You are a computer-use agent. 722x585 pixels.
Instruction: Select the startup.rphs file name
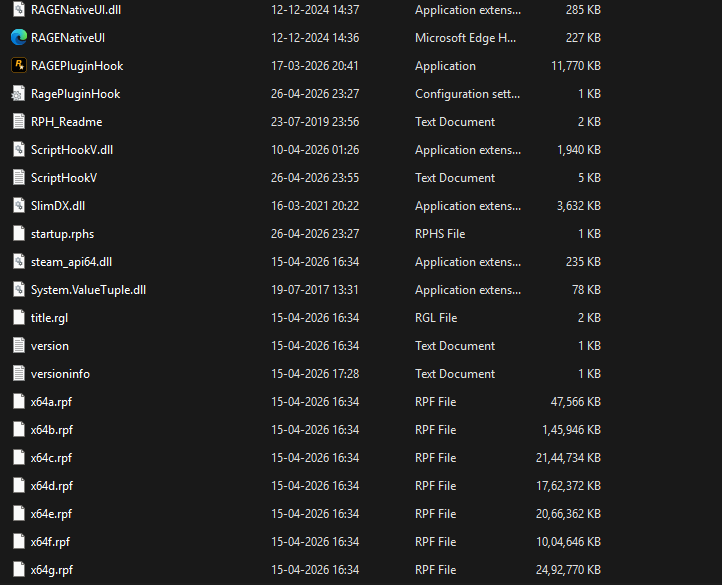[x=62, y=234]
